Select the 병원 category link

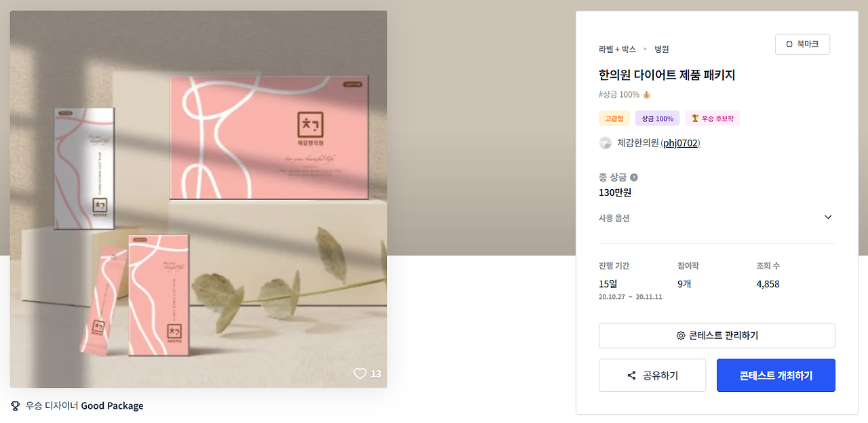pos(662,49)
